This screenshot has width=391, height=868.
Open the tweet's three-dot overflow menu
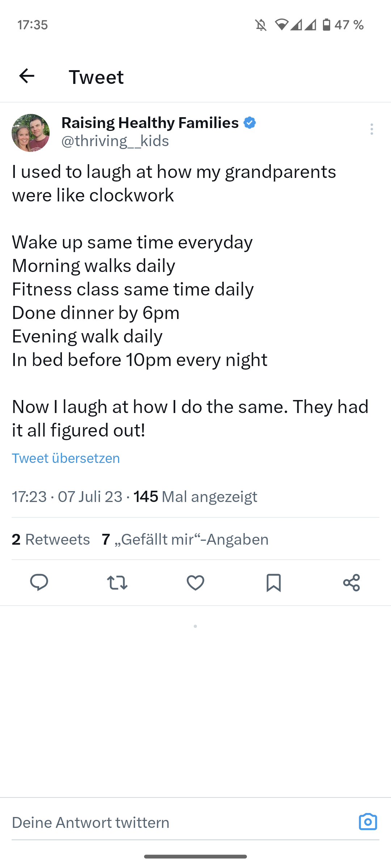[371, 129]
